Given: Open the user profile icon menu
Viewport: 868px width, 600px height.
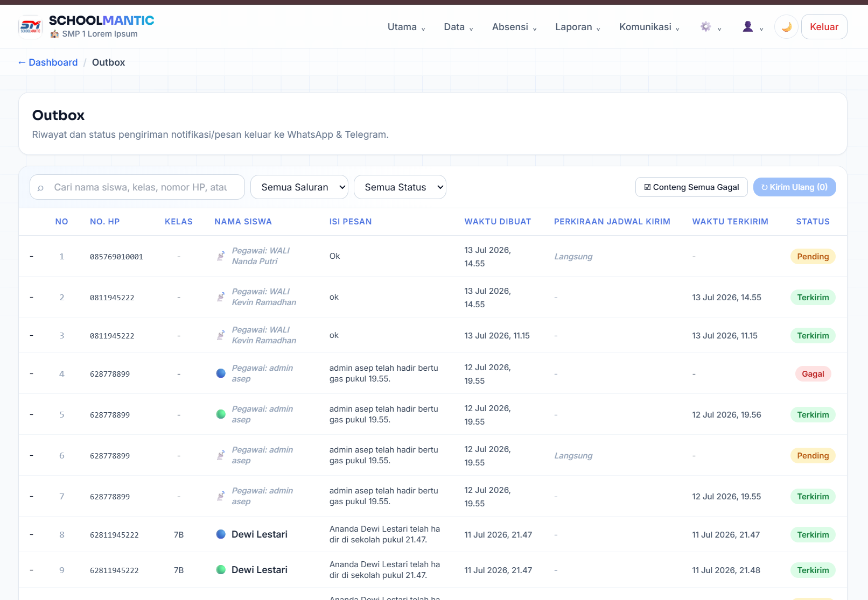Looking at the screenshot, I should coord(752,27).
